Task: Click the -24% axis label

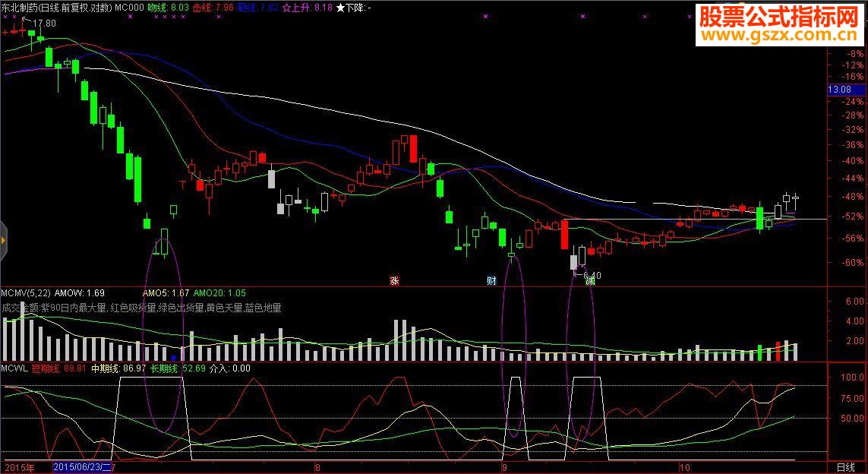Action: click(852, 102)
